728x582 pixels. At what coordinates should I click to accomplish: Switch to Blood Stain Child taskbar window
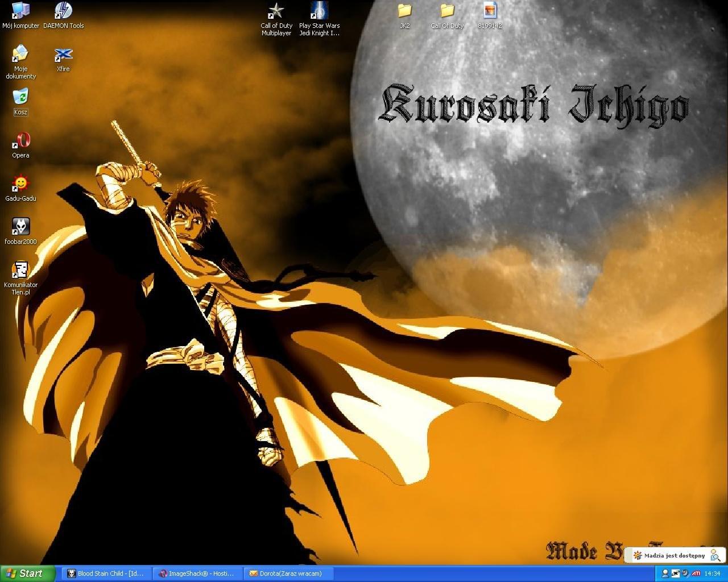[106, 573]
